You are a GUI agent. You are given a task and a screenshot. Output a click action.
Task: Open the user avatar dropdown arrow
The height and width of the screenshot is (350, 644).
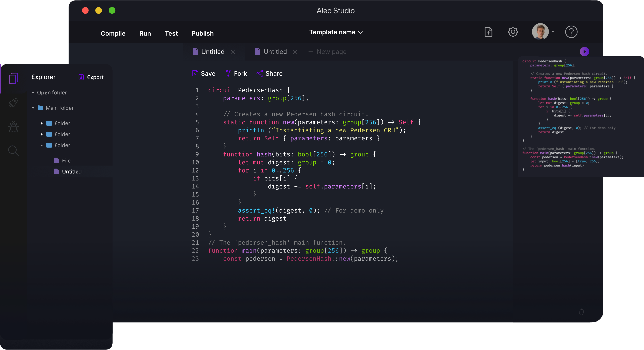553,32
